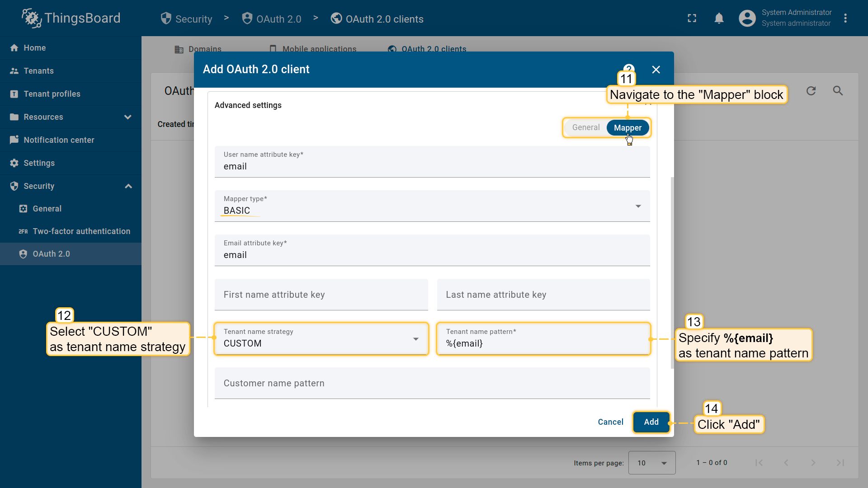The width and height of the screenshot is (868, 488).
Task: Switch to General settings toggle
Action: [586, 128]
